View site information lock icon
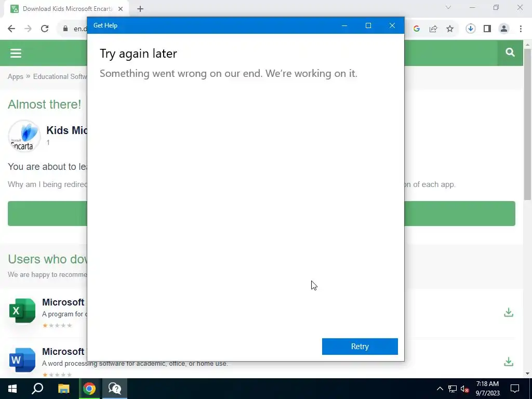Image resolution: width=532 pixels, height=399 pixels. coord(65,29)
